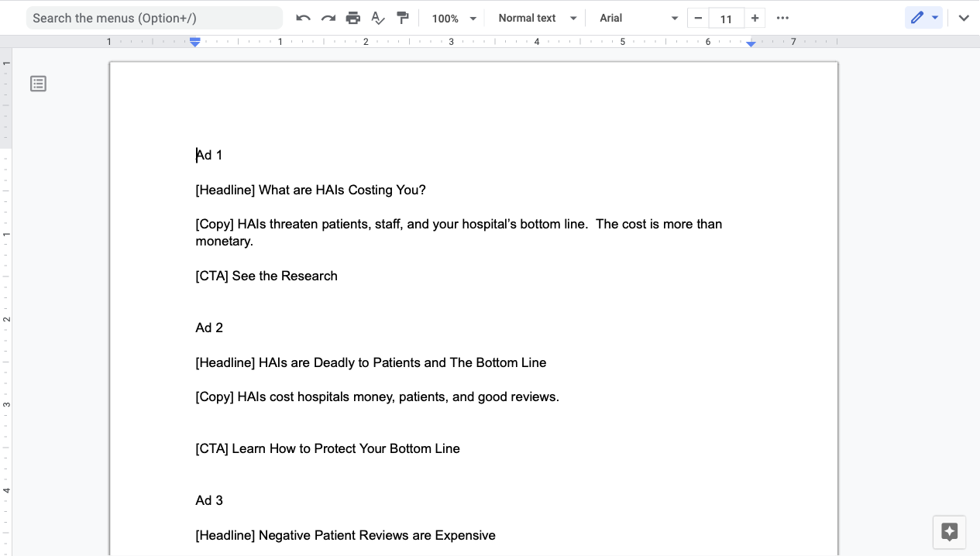The height and width of the screenshot is (556, 980).
Task: Click the vertical ruler on the left
Action: 6,302
